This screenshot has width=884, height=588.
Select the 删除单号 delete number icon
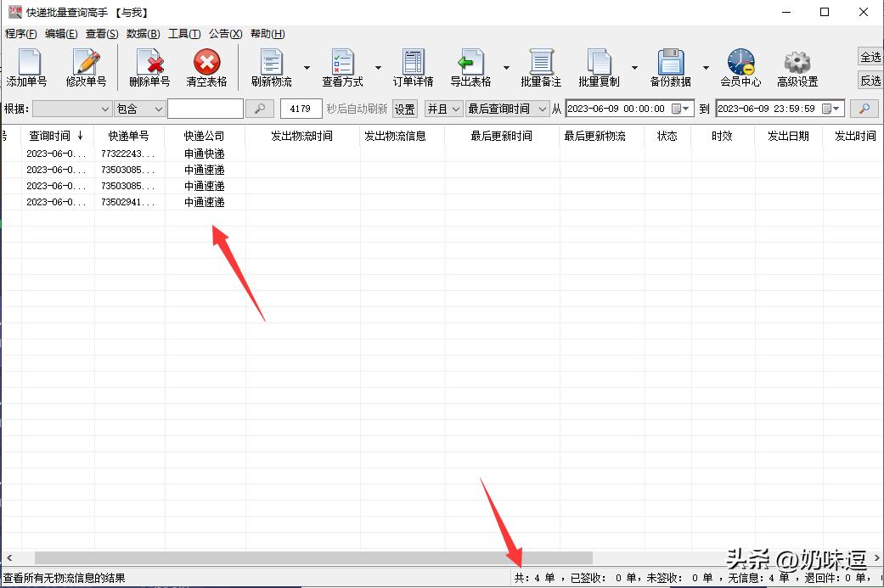[149, 67]
